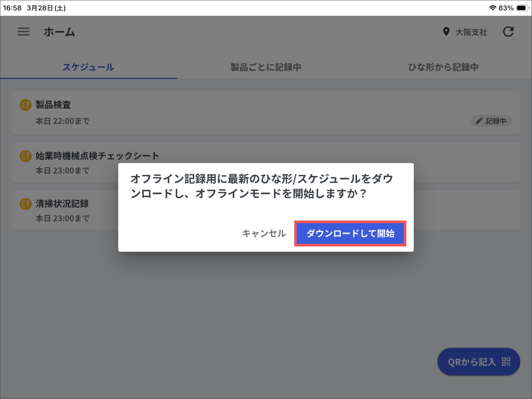Open the 始業時機械点検チェックシート title
The image size is (532, 399).
97,156
